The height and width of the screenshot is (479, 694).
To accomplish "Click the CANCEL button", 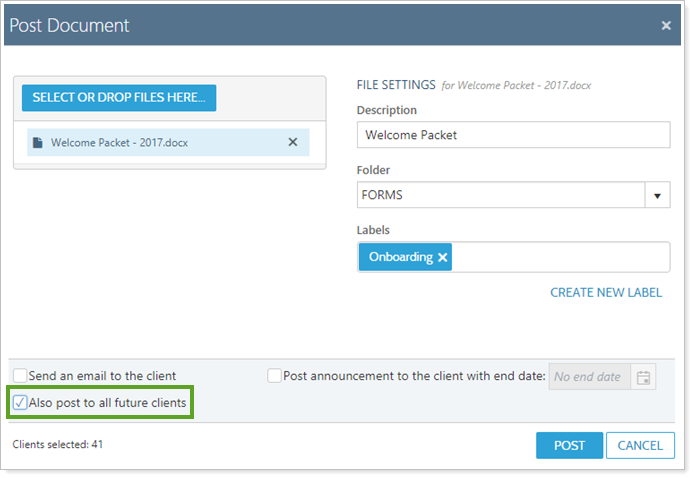I will [640, 445].
